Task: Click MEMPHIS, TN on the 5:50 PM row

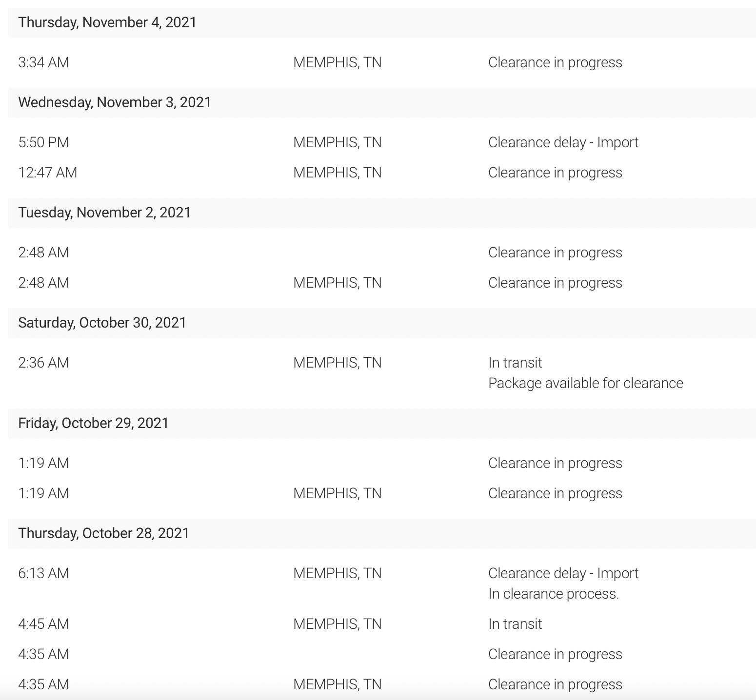Action: click(338, 142)
